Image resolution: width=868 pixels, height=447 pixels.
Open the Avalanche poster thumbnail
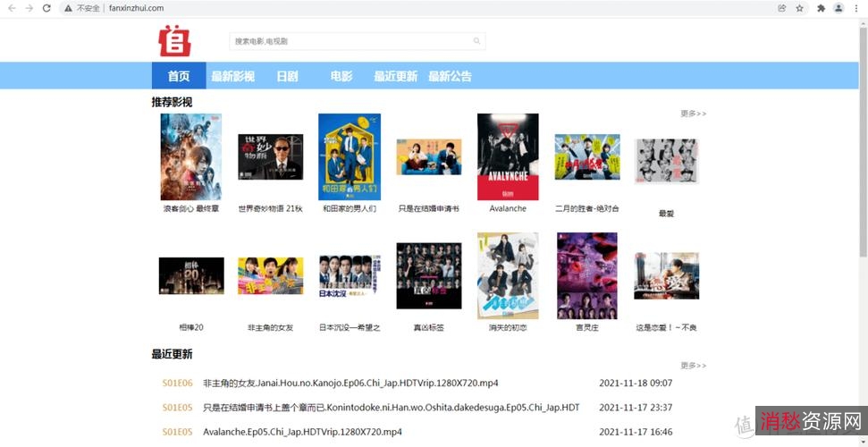[508, 156]
